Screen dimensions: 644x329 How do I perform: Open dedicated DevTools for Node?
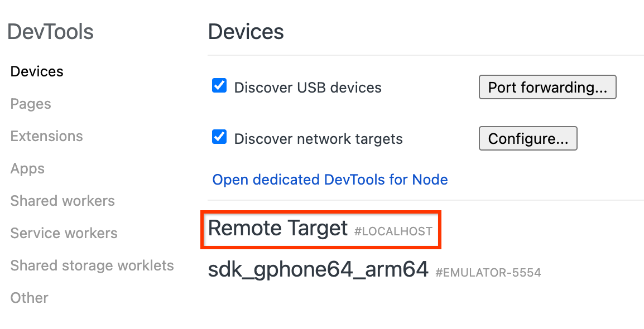pos(330,180)
